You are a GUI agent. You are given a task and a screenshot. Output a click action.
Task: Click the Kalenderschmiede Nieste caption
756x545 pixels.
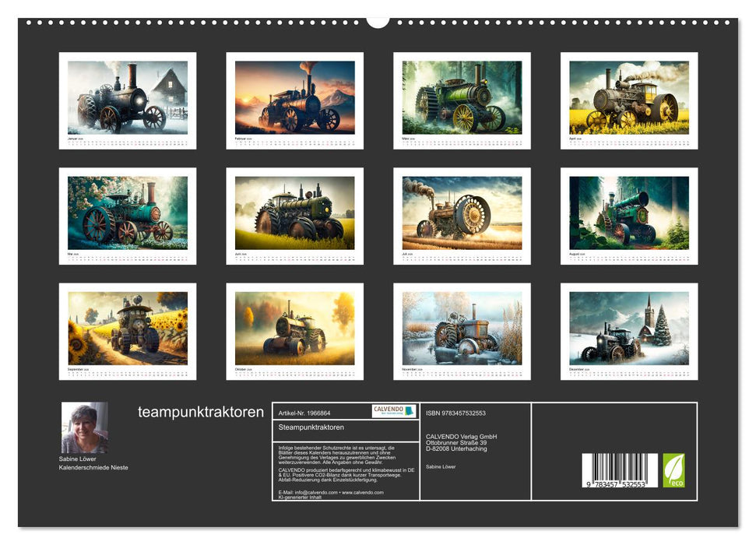(x=95, y=467)
